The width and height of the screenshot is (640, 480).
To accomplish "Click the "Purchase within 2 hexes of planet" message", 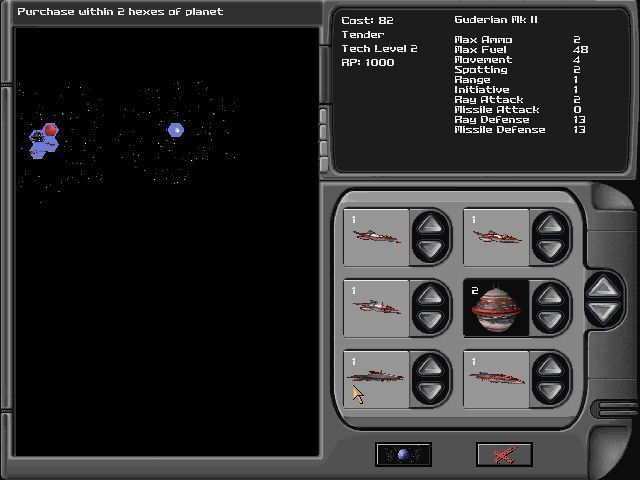I will [120, 11].
